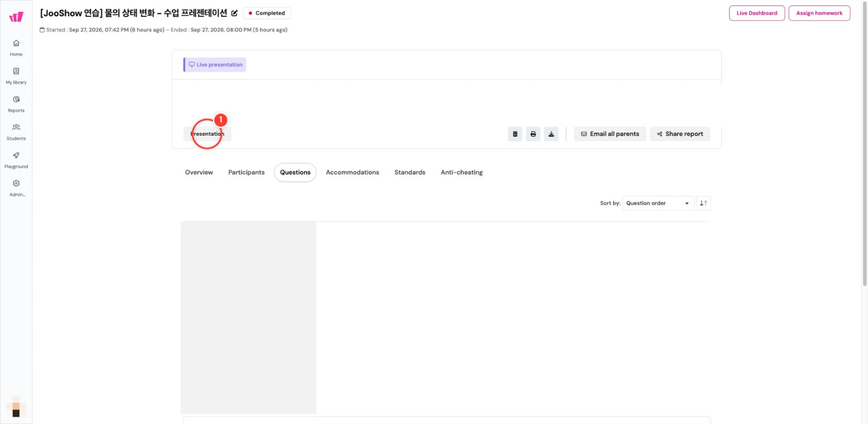The image size is (868, 424).
Task: Open the Standards tab
Action: (x=410, y=173)
